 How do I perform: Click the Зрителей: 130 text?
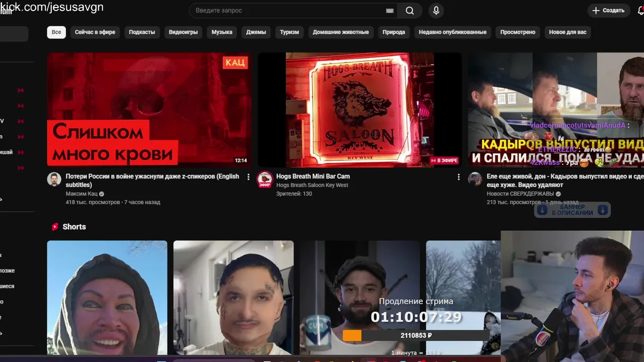[x=294, y=194]
